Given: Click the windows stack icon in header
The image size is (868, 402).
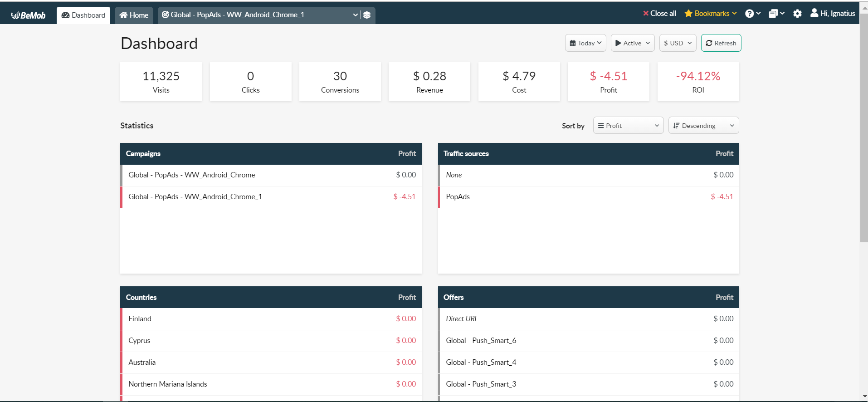Looking at the screenshot, I should (x=773, y=14).
